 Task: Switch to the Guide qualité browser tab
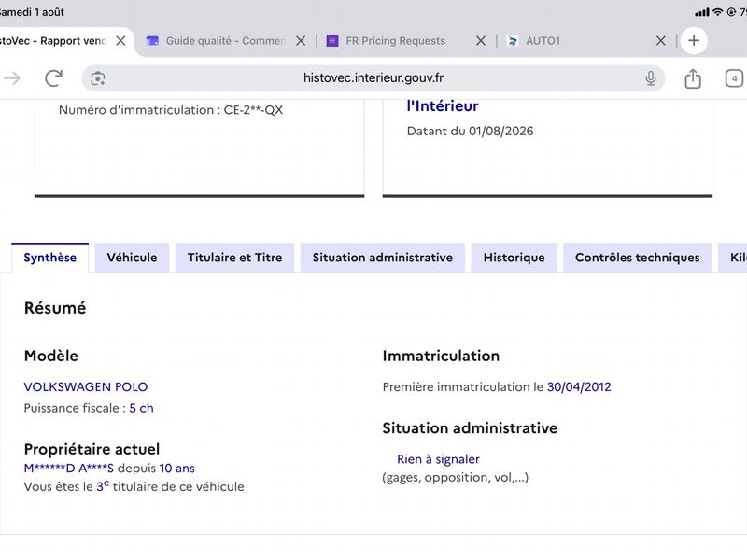[225, 41]
